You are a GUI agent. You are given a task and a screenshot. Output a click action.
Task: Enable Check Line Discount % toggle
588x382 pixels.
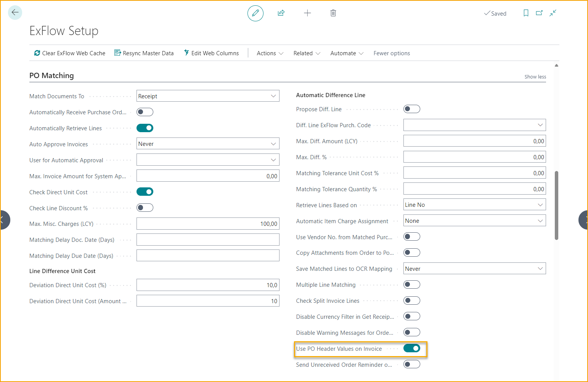coord(145,208)
